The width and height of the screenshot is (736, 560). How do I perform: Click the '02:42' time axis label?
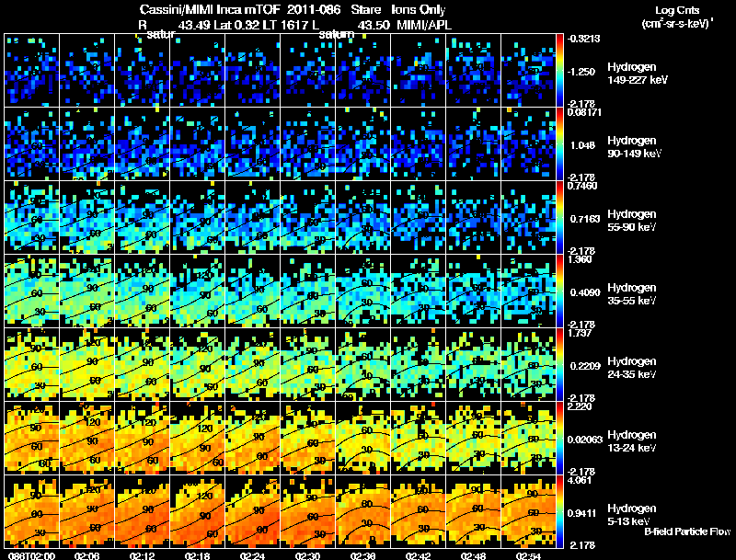point(419,555)
